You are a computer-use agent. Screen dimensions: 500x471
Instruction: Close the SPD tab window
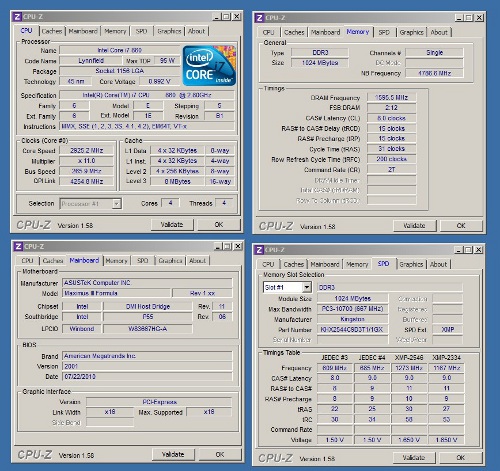point(479,250)
